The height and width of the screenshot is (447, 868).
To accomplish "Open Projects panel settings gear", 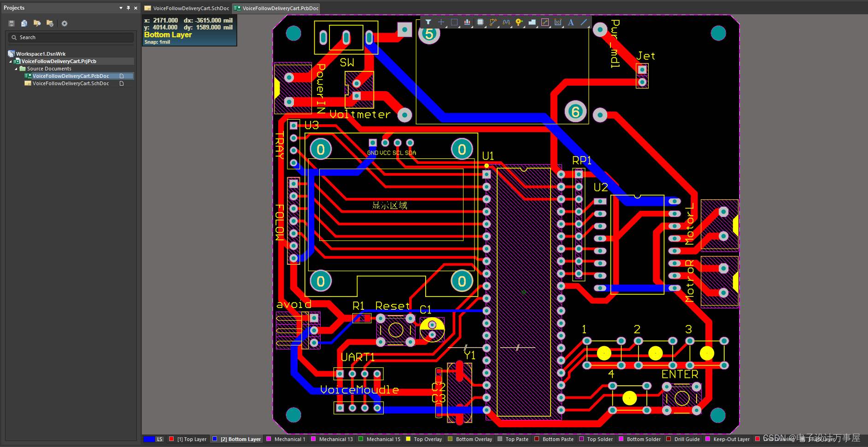I will (65, 23).
